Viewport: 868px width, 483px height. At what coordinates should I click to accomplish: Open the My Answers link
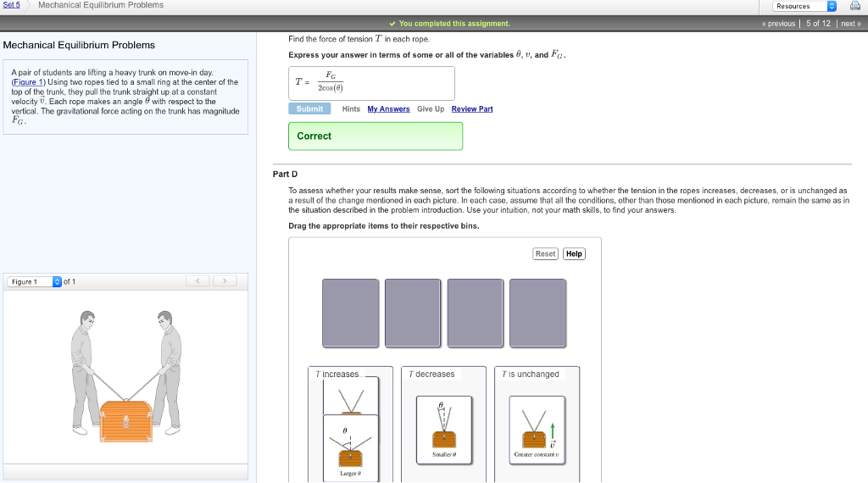[388, 109]
